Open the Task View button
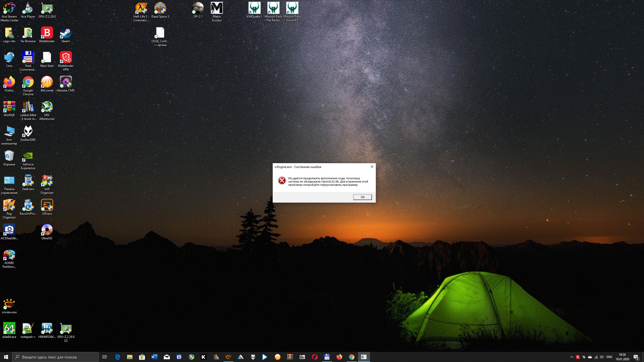This screenshot has height=362, width=644. (105, 357)
